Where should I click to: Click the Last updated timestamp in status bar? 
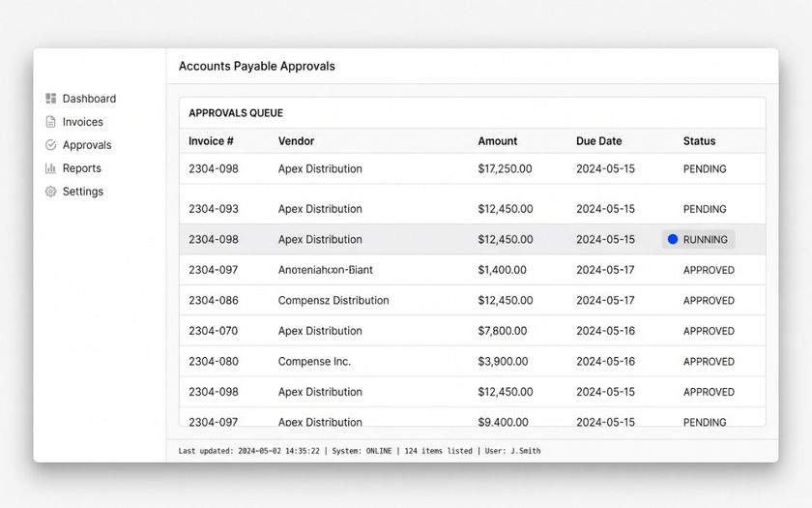249,451
